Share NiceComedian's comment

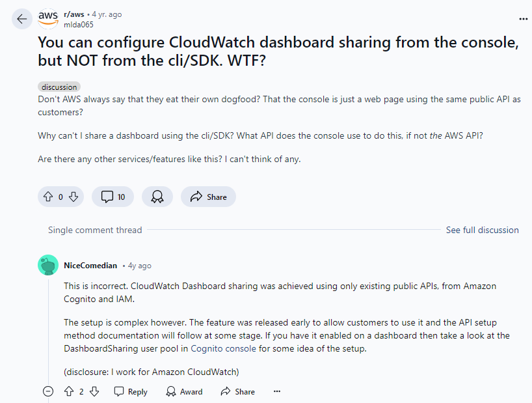click(237, 391)
